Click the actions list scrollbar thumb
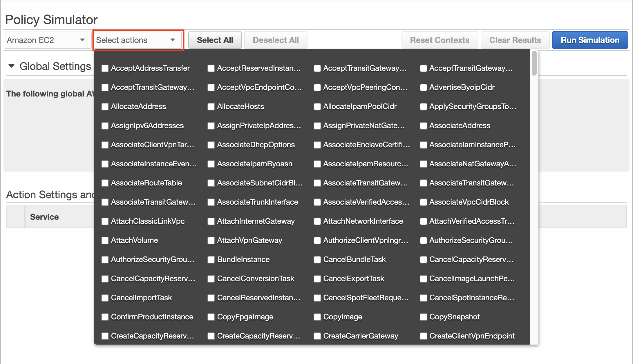Screen dimensions: 633x364 pos(534,63)
